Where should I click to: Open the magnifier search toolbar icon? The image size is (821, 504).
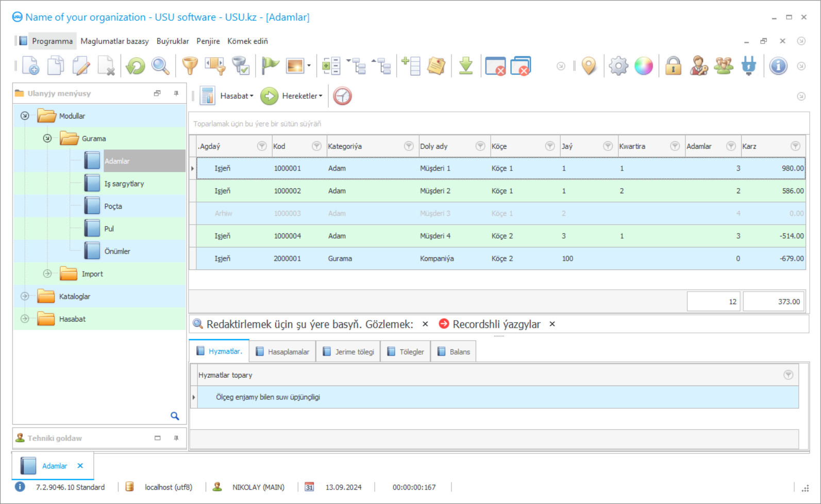(160, 66)
